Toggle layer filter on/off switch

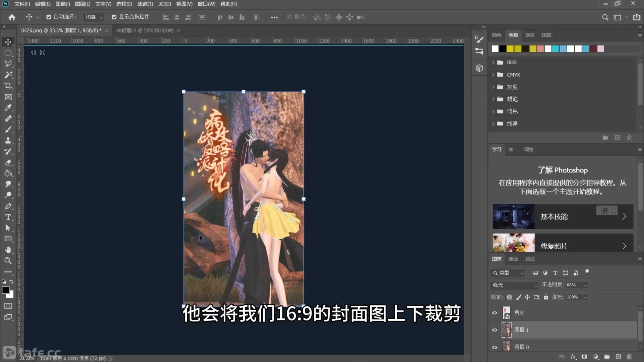click(587, 272)
